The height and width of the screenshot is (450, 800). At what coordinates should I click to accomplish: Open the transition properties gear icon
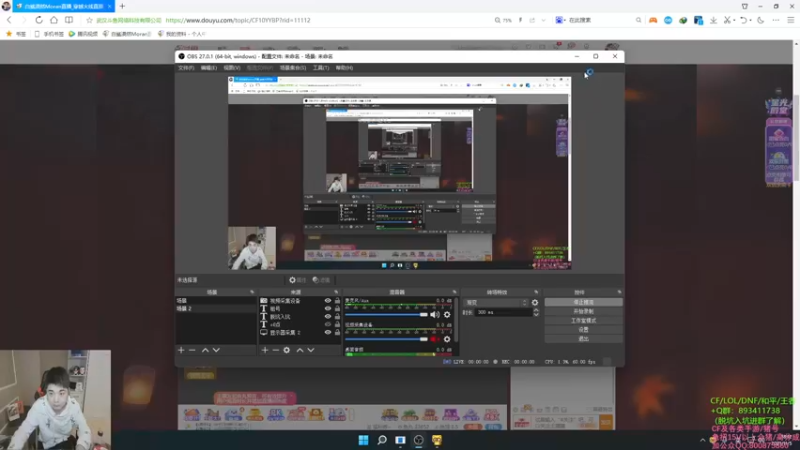(535, 303)
